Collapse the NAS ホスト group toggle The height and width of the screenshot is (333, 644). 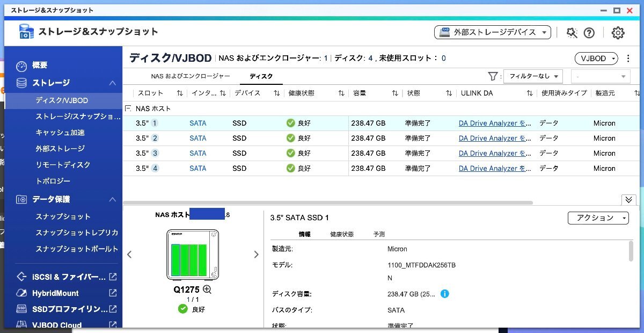(x=128, y=108)
